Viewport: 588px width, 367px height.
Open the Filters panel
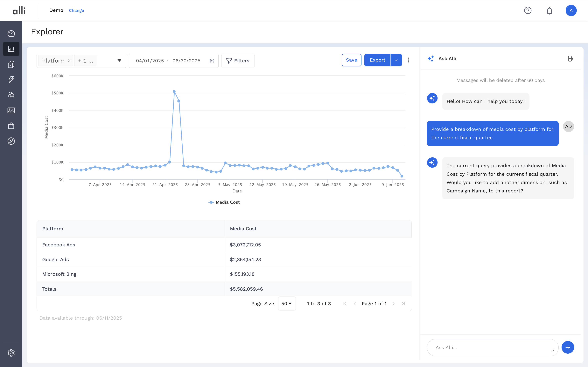click(x=238, y=61)
